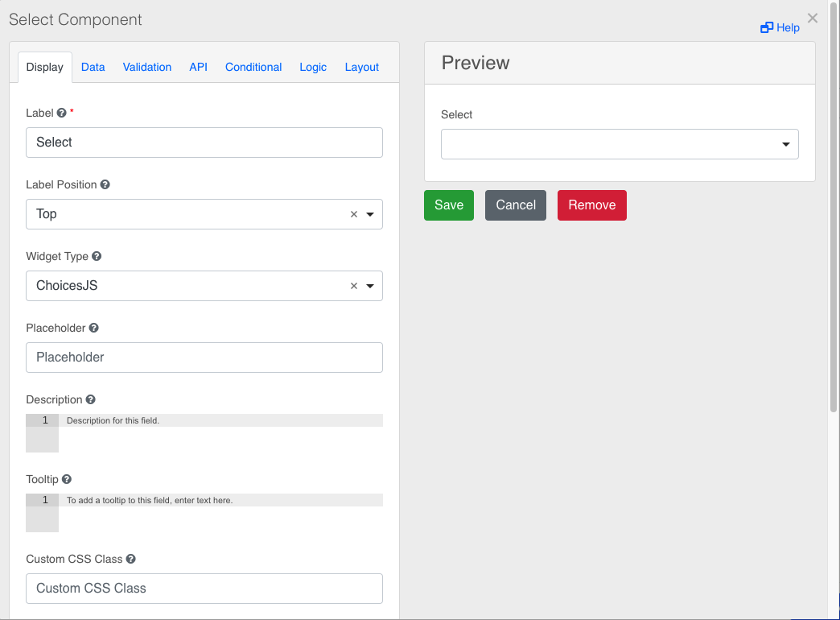840x620 pixels.
Task: Show Custom CSS Class help icon
Action: click(x=130, y=559)
